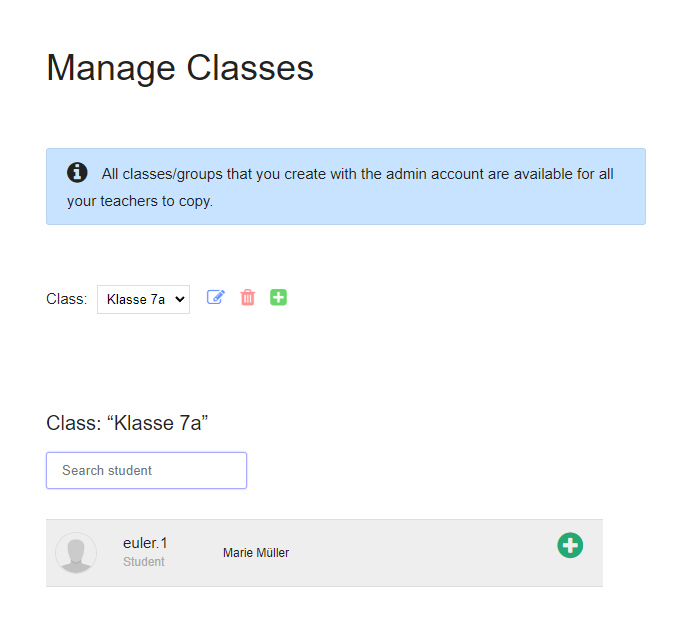Viewport: 694px width, 633px height.
Task: Click the name Marie Müller
Action: (x=256, y=553)
